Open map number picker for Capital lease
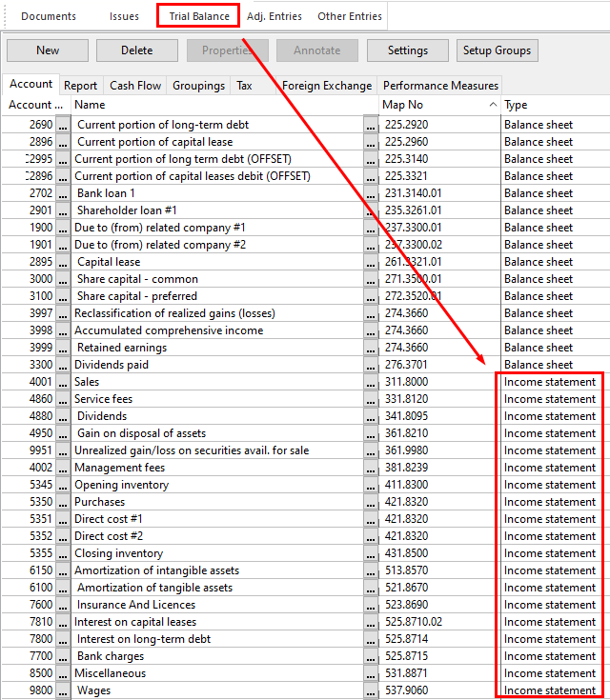This screenshot has width=610, height=700. (371, 262)
